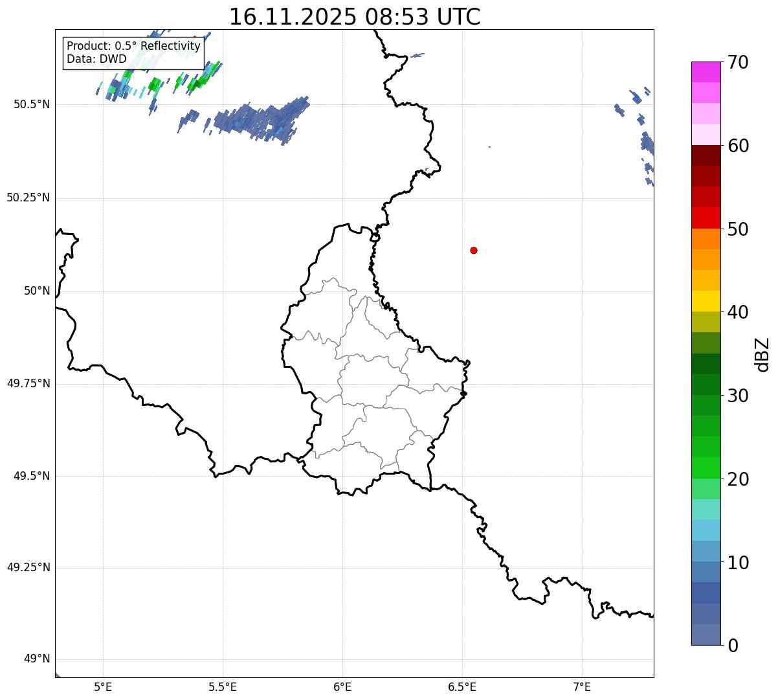Image resolution: width=778 pixels, height=700 pixels.
Task: Click the 40 colorbar tick value
Action: point(738,312)
